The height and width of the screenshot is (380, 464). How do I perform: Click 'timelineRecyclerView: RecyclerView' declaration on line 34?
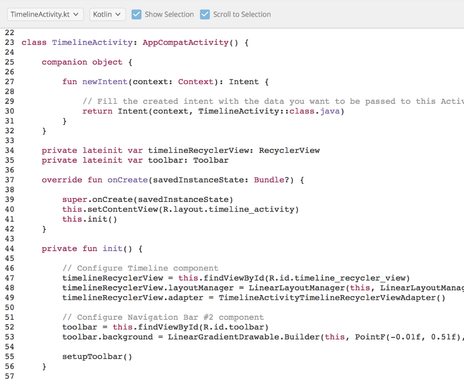pos(234,150)
